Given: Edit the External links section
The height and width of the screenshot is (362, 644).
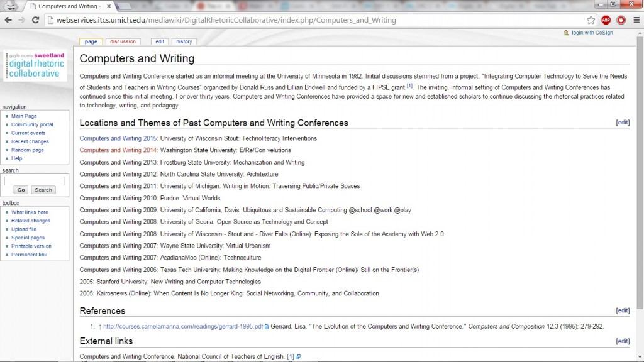Looking at the screenshot, I should coord(623,341).
